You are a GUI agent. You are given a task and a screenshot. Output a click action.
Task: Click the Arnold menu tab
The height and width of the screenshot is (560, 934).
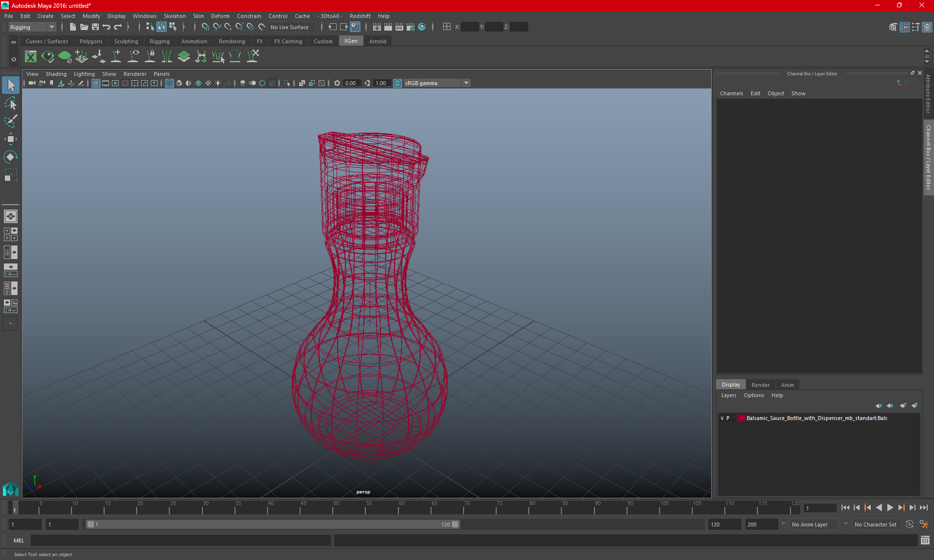(x=377, y=41)
